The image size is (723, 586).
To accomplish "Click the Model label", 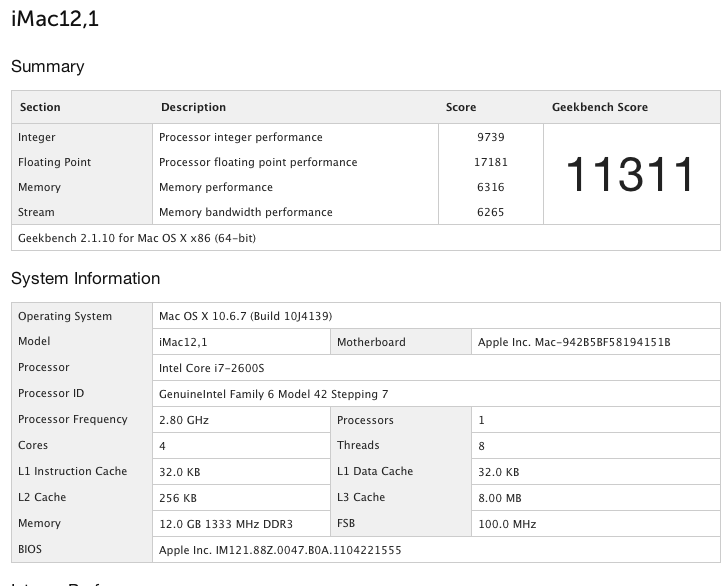I will pyautogui.click(x=34, y=341).
